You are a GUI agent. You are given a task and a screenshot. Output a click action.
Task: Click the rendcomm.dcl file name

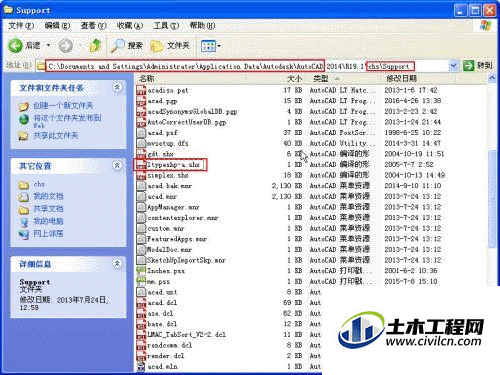tap(170, 345)
